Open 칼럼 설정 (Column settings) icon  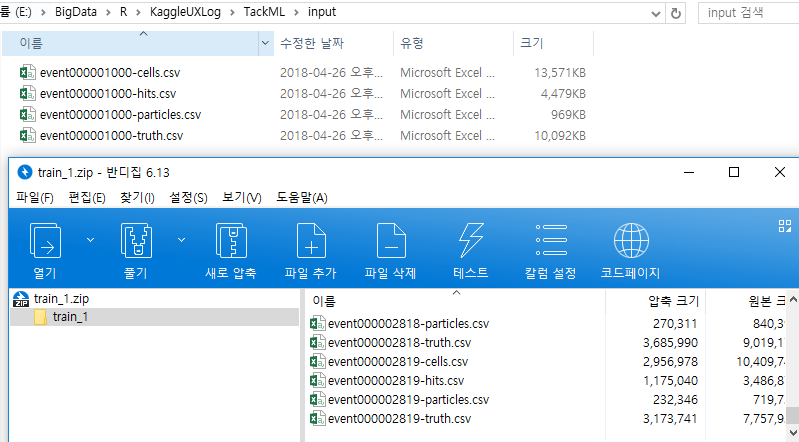(551, 240)
